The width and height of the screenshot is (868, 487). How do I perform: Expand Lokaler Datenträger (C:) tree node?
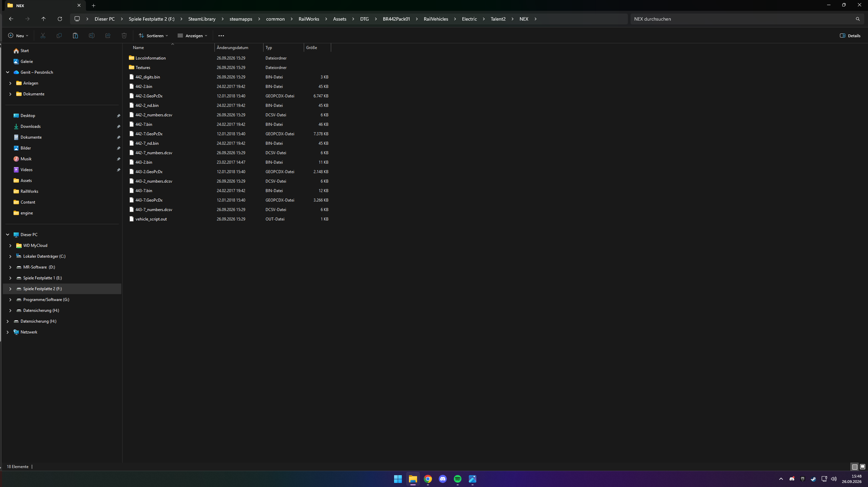(x=10, y=256)
